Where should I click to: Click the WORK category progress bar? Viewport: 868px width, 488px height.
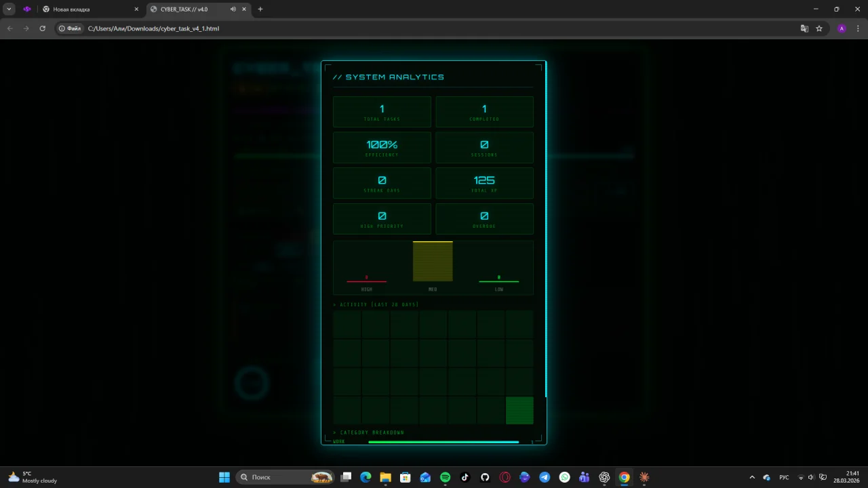coord(443,442)
